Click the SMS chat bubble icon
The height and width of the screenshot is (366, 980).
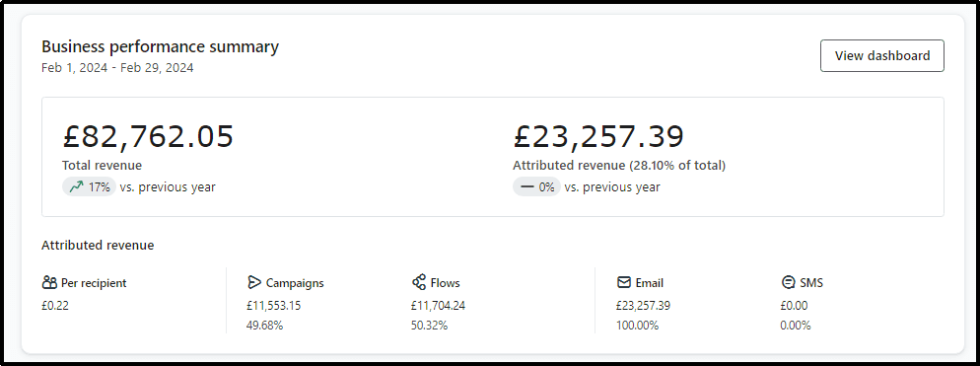click(x=788, y=283)
